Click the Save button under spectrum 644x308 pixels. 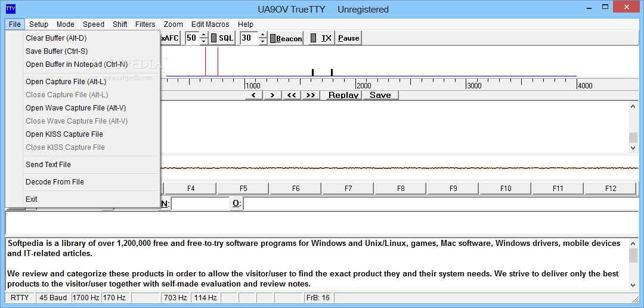coord(380,95)
